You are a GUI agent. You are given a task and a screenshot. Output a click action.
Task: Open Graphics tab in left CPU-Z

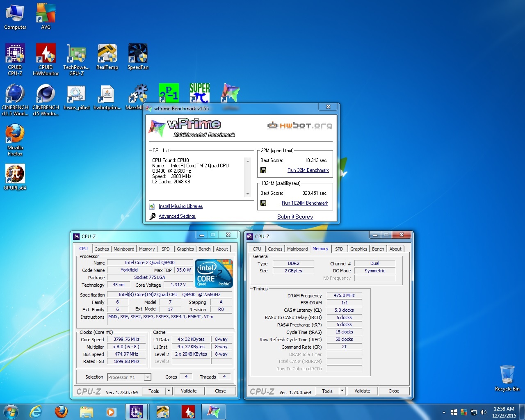[185, 249]
